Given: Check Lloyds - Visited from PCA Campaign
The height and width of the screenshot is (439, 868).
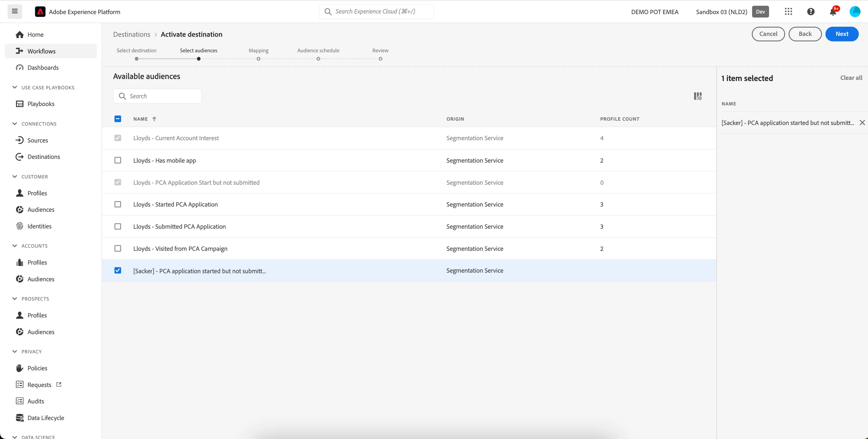Looking at the screenshot, I should tap(118, 249).
